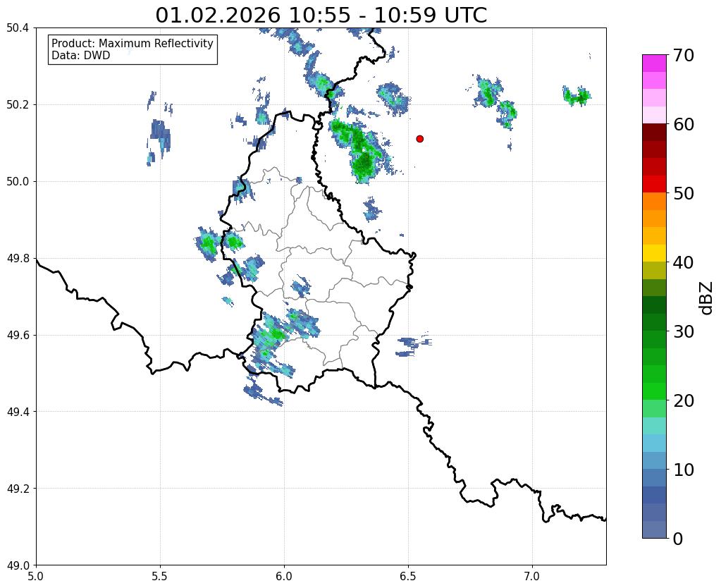
Task: Click the title "01.02.2026 10:55 - 10:59 UTC"
Action: click(321, 16)
